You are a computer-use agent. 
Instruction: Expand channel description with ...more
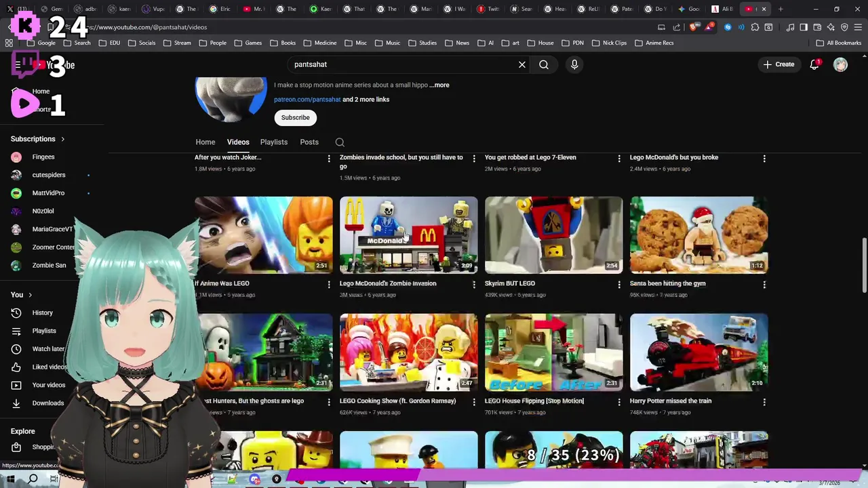pos(439,85)
